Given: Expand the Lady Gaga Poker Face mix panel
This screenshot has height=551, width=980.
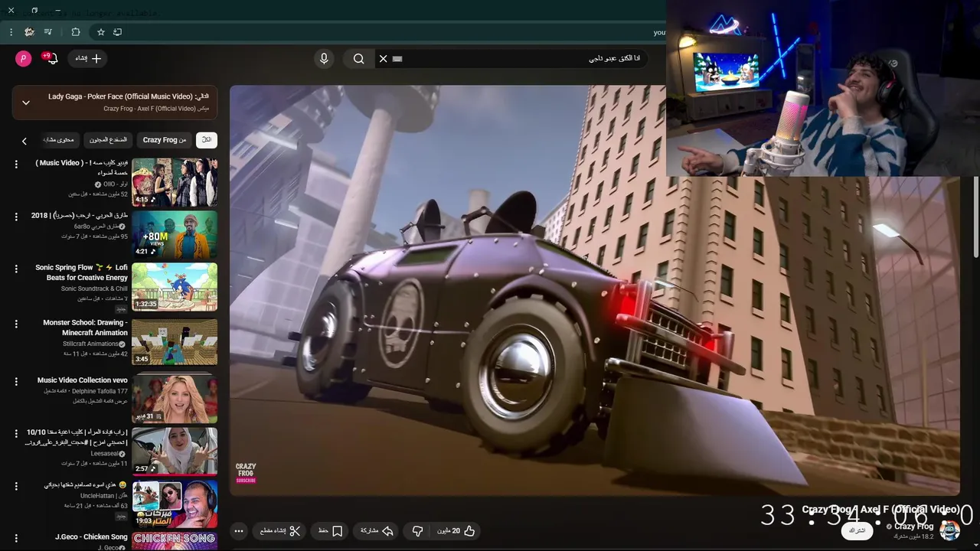Looking at the screenshot, I should (26, 103).
